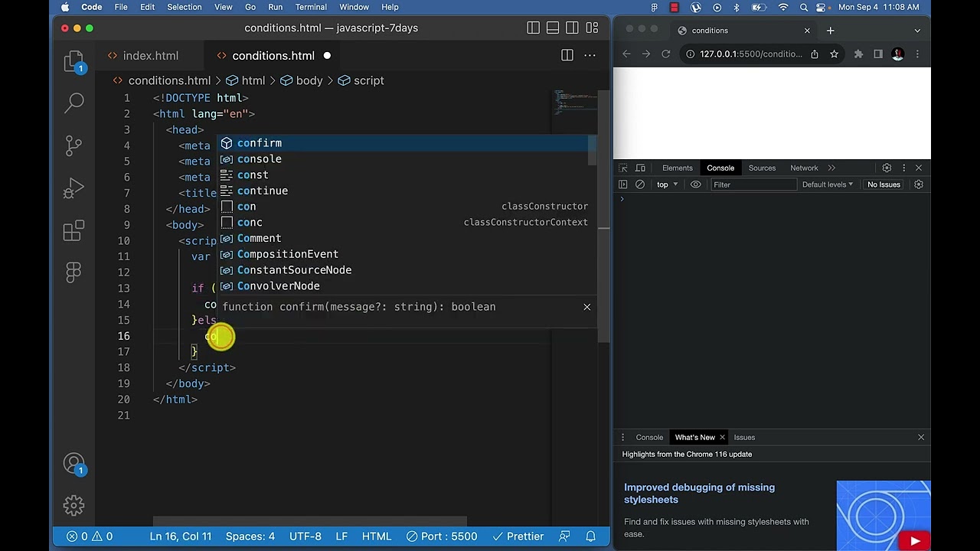Click errors and warnings status item
Image resolution: width=980 pixels, height=551 pixels.
pos(90,536)
